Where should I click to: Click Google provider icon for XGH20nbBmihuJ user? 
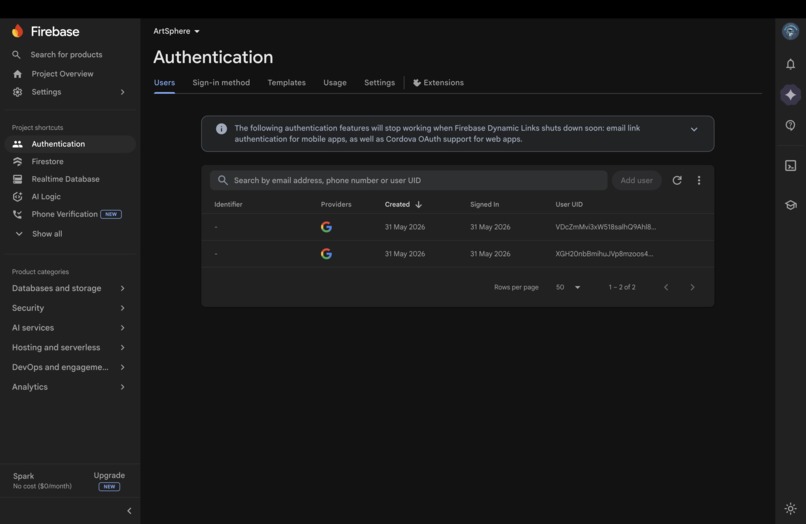(326, 254)
